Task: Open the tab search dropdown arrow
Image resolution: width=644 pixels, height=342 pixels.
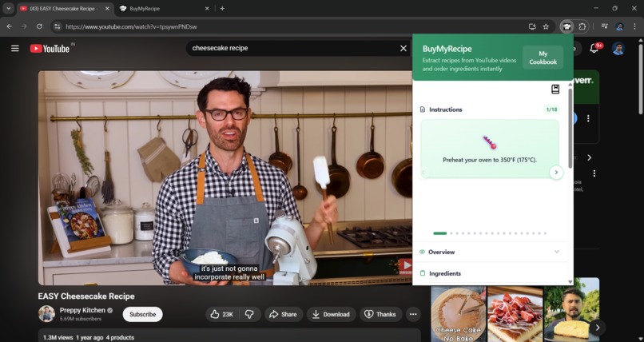Action: 8,8
